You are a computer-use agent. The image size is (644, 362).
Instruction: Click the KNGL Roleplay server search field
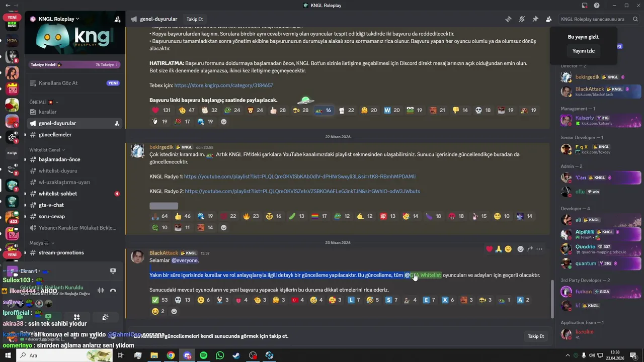(599, 19)
